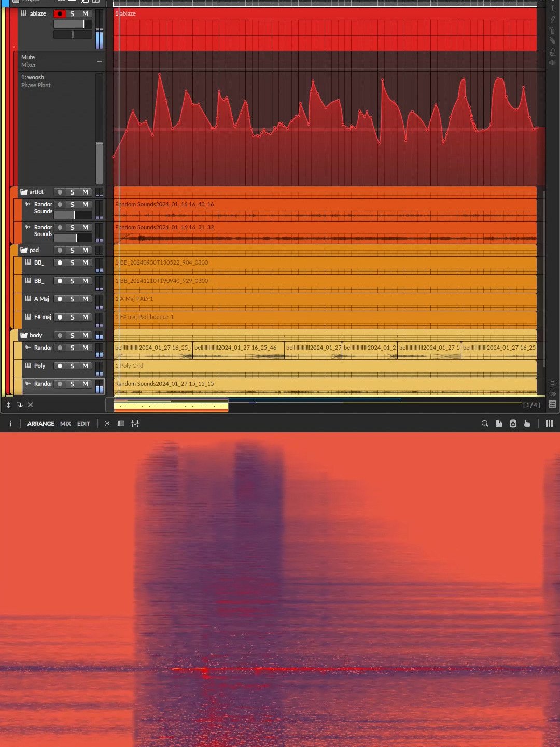Viewport: 560px width, 747px height.
Task: Click the speaker audition icon in right toolbar
Action: click(552, 62)
